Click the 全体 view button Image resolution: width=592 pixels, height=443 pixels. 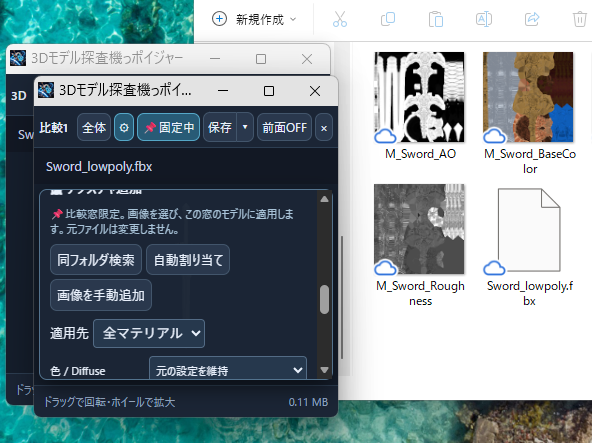point(94,128)
